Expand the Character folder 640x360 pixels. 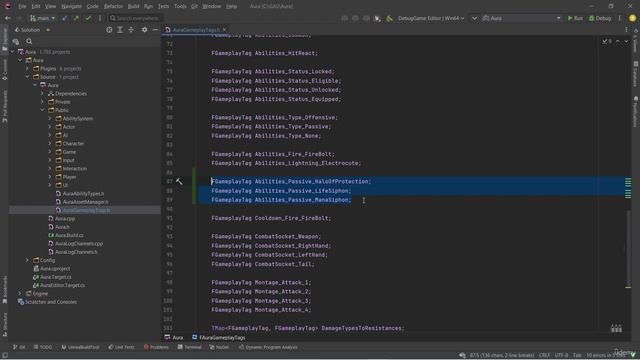50,143
